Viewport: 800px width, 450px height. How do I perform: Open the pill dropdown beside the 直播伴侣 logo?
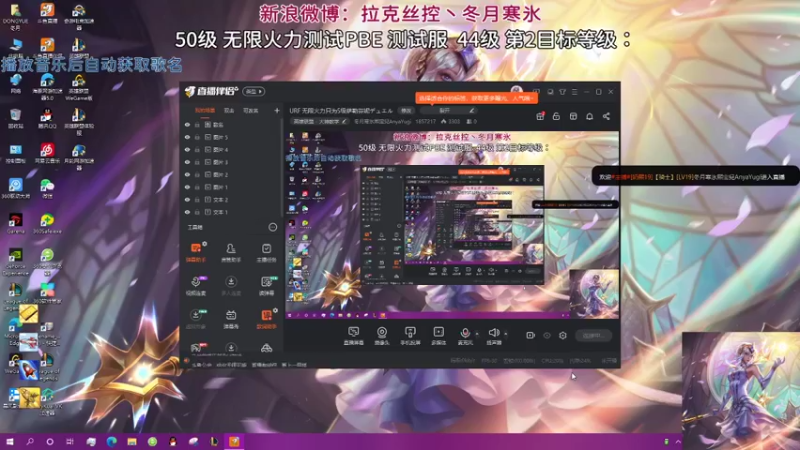(254, 91)
